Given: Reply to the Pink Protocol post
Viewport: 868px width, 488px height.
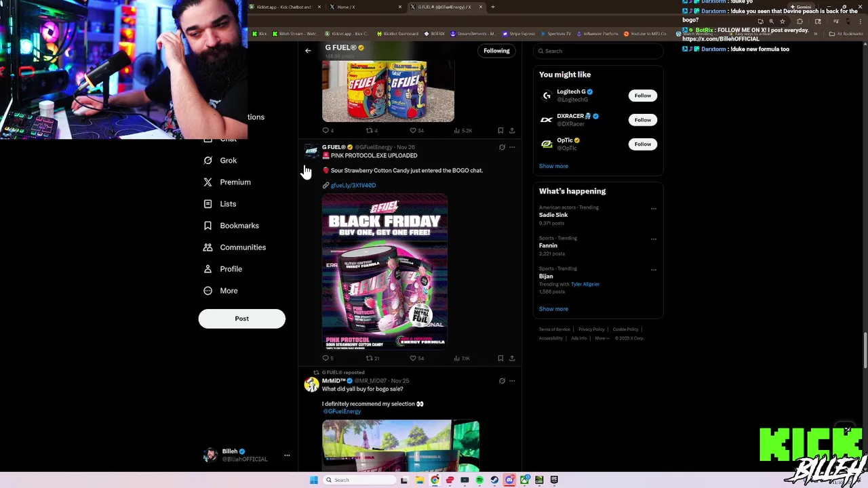Looking at the screenshot, I should point(328,358).
